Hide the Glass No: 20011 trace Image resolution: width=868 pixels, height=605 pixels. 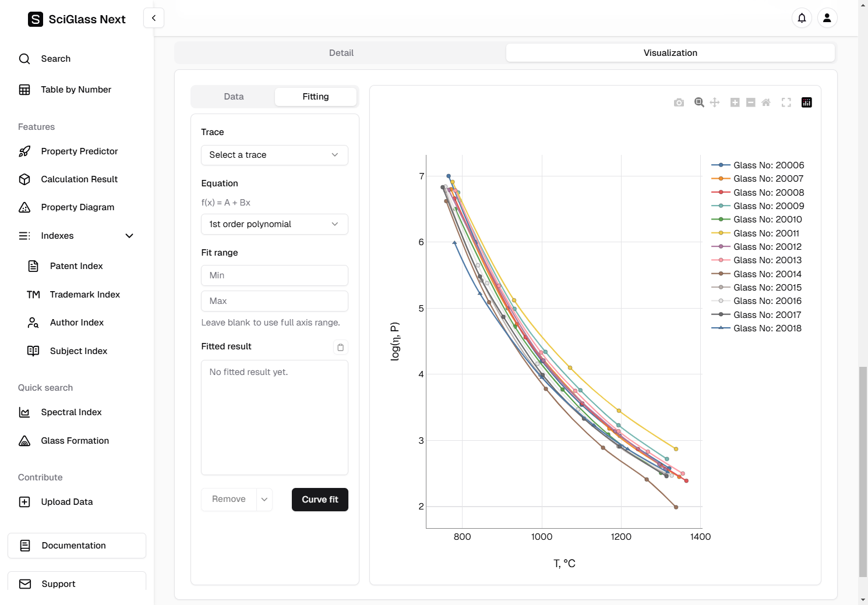765,233
